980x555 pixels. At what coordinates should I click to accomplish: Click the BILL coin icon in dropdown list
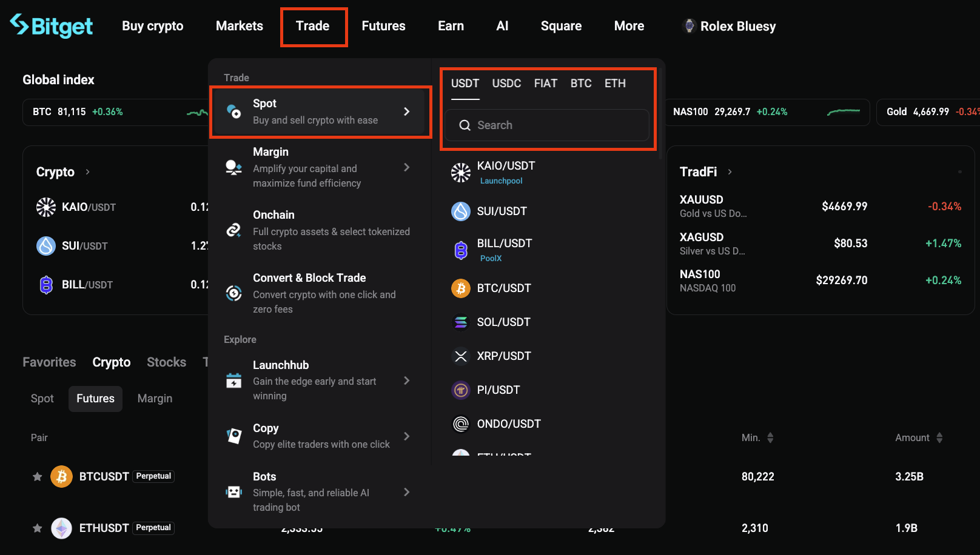click(461, 250)
